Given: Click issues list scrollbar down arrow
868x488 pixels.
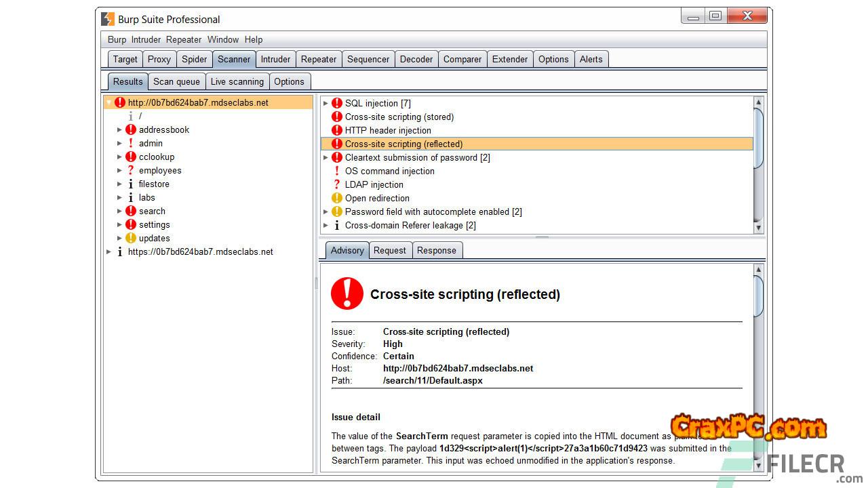Looking at the screenshot, I should pos(758,228).
